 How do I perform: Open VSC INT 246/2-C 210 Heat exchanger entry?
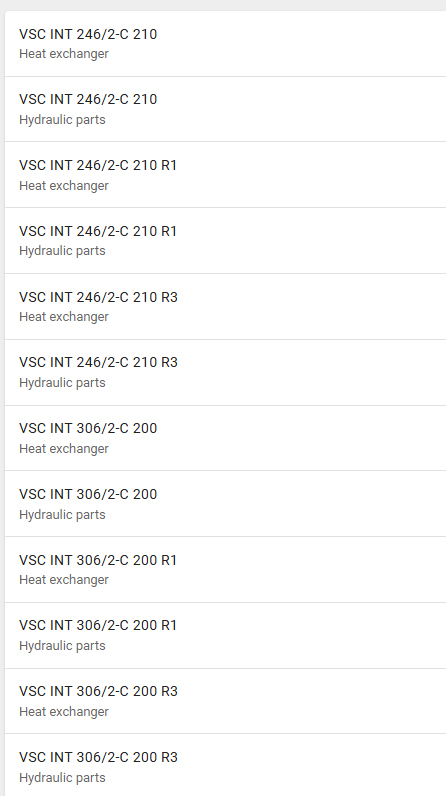[225, 44]
